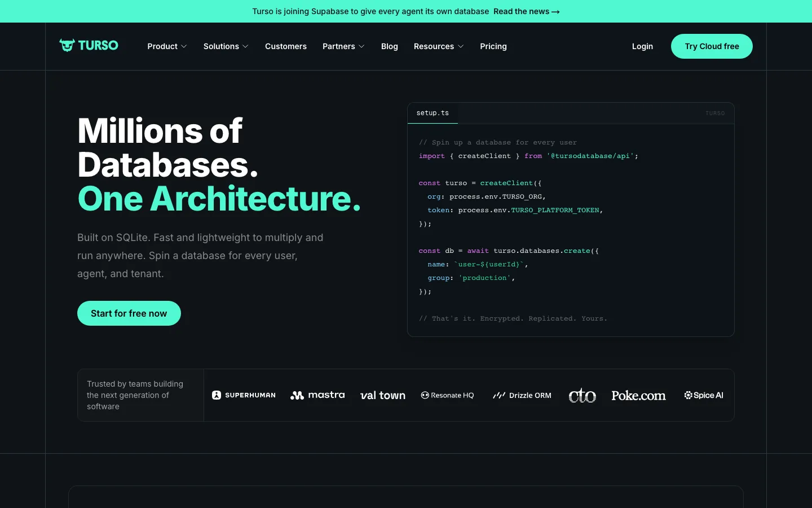The image size is (812, 508).
Task: Click the 'One Architecture.' heading text
Action: pyautogui.click(x=219, y=199)
